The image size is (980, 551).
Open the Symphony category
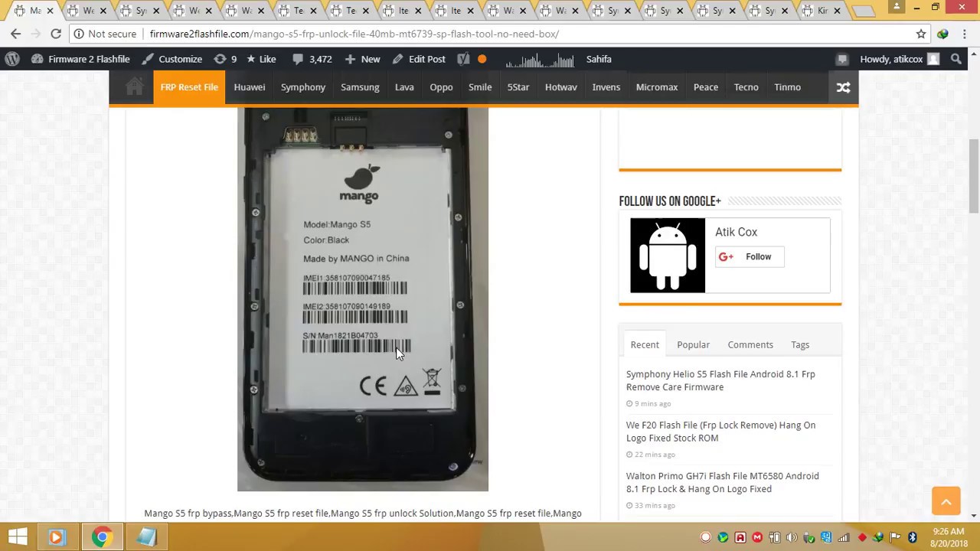[x=303, y=87]
